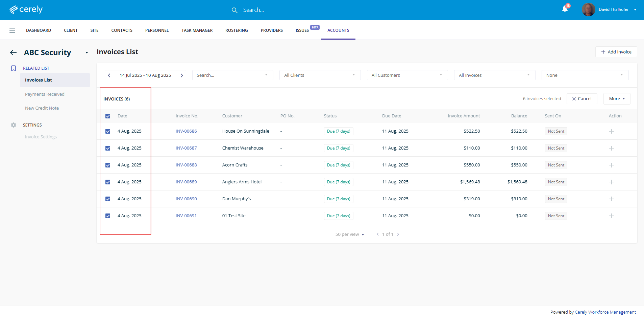Screen dimensions: 644x316
Task: Open the All Clients dropdown
Action: coord(320,75)
